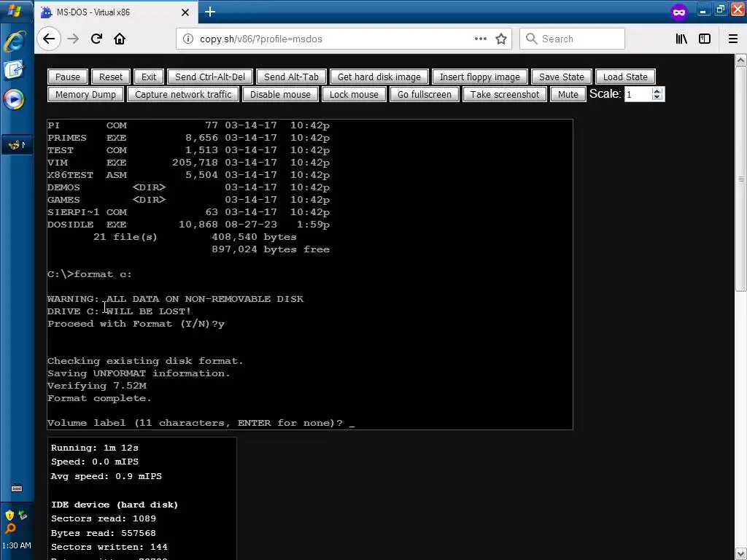This screenshot has height=560, width=747.
Task: Increase Scale with the up stepper arrow
Action: 657,91
